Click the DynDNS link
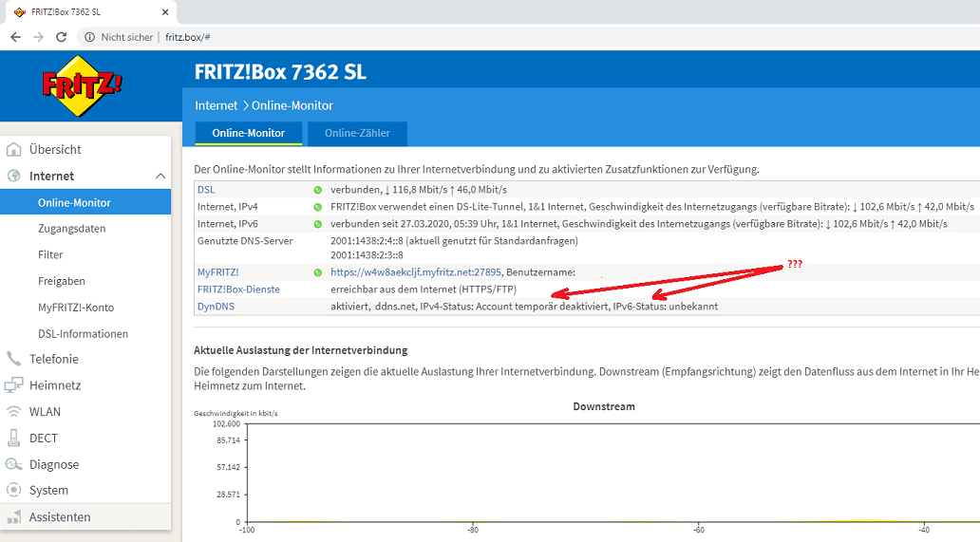Viewport: 980px width, 542px height. [217, 307]
